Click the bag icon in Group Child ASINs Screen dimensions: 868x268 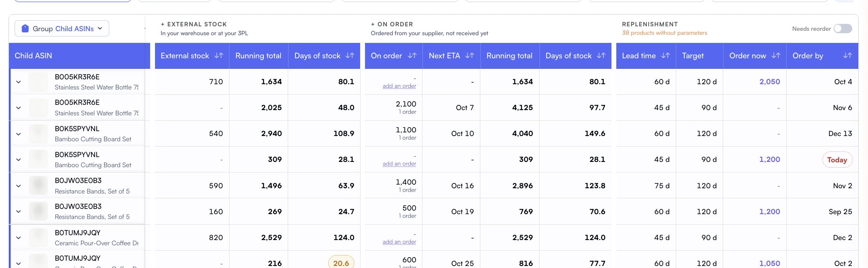(25, 28)
